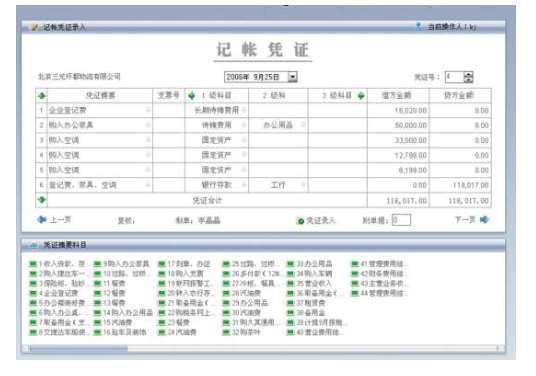The image size is (536, 376).
Task: Click the 借方金额 column header
Action: tap(397, 95)
